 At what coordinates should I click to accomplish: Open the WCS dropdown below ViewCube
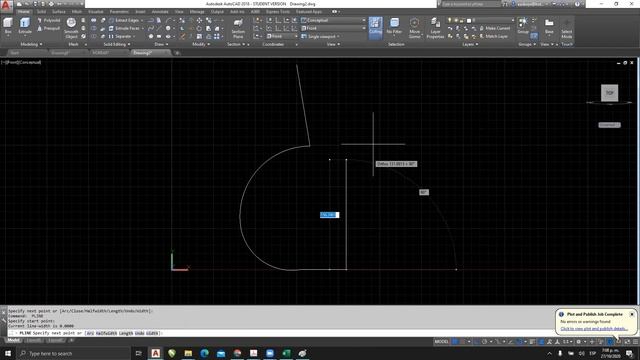(609, 125)
